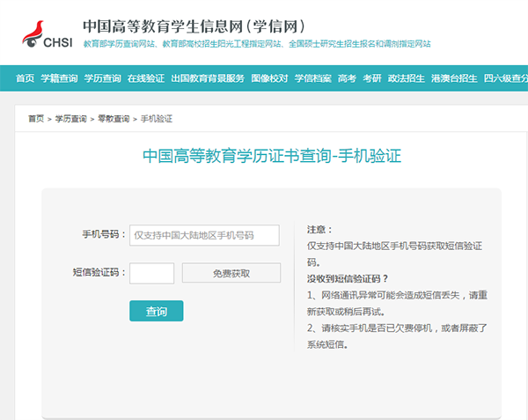
Task: Select 政法招生 in the navigation bar
Action: 406,78
